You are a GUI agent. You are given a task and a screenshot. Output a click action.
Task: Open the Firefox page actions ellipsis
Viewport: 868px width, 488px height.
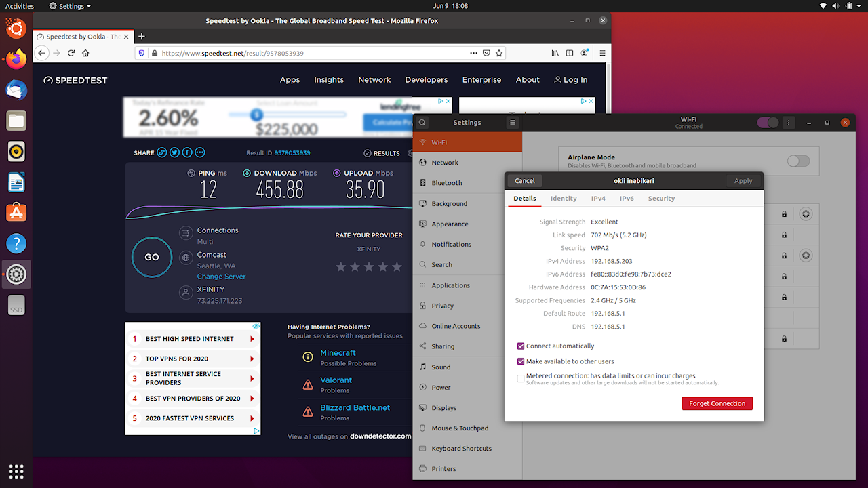(473, 53)
